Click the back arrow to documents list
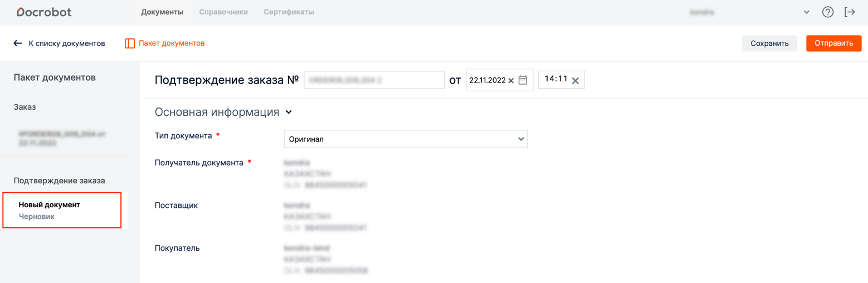Image resolution: width=868 pixels, height=283 pixels. point(18,43)
